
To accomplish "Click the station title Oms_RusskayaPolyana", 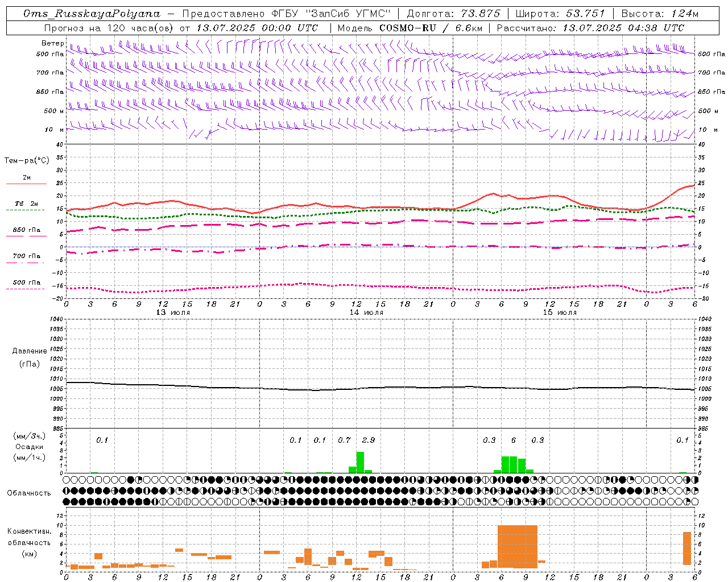I will coord(92,14).
